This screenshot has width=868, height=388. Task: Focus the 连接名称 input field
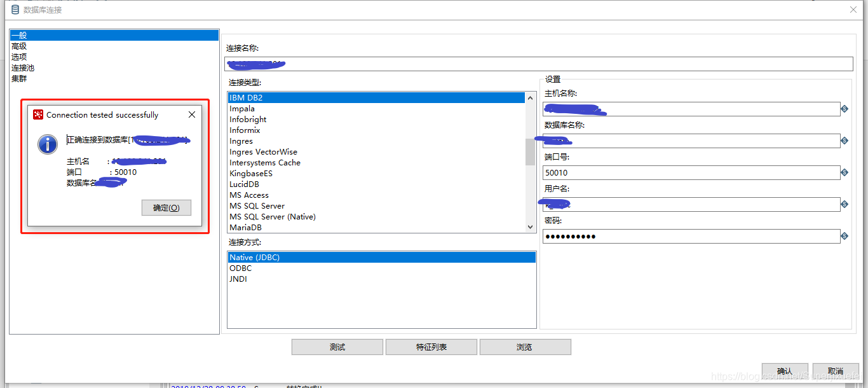coord(539,64)
